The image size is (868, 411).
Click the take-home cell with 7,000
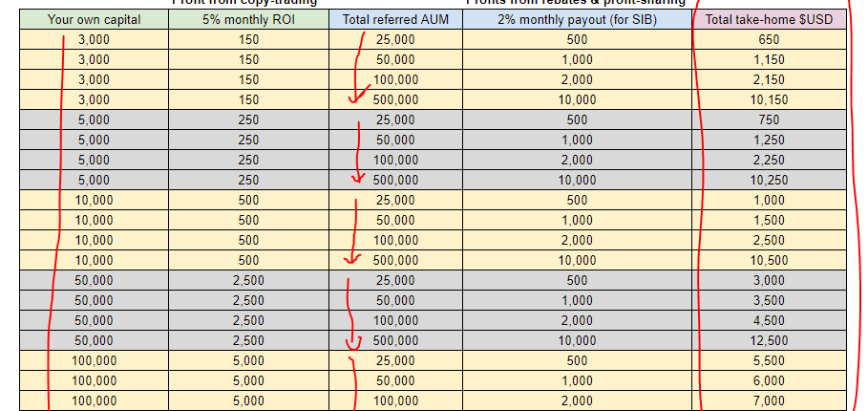(x=768, y=400)
